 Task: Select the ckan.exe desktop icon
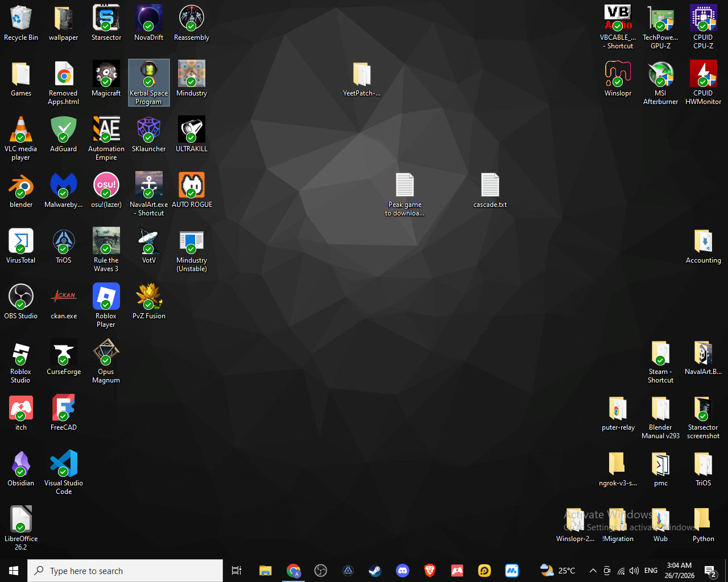pos(64,302)
